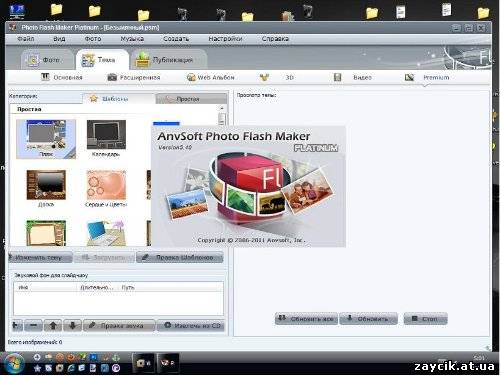Screen dimensions: 500x376
Task: Click the 'Звуковой фон для слайдшоу' label
Action: click(51, 275)
